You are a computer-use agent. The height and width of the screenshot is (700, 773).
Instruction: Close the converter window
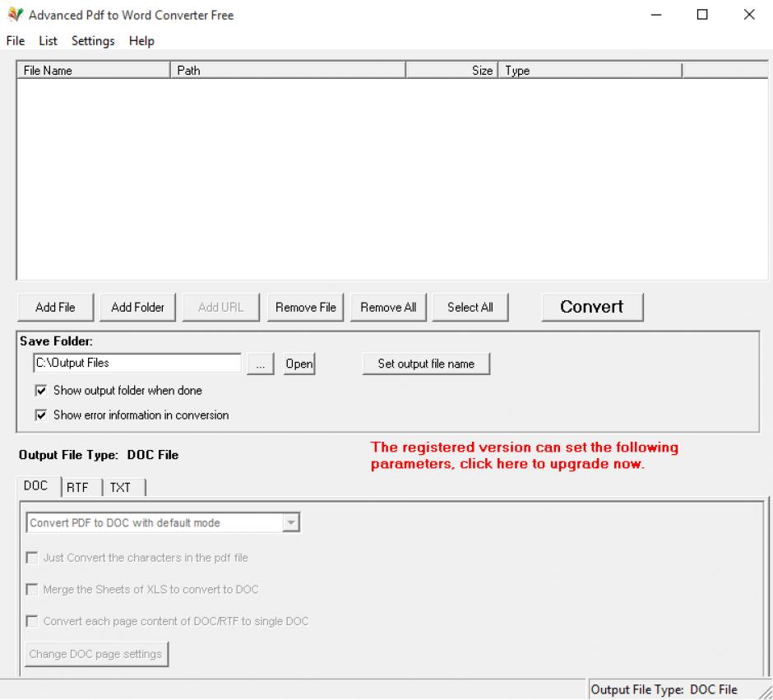(x=749, y=15)
